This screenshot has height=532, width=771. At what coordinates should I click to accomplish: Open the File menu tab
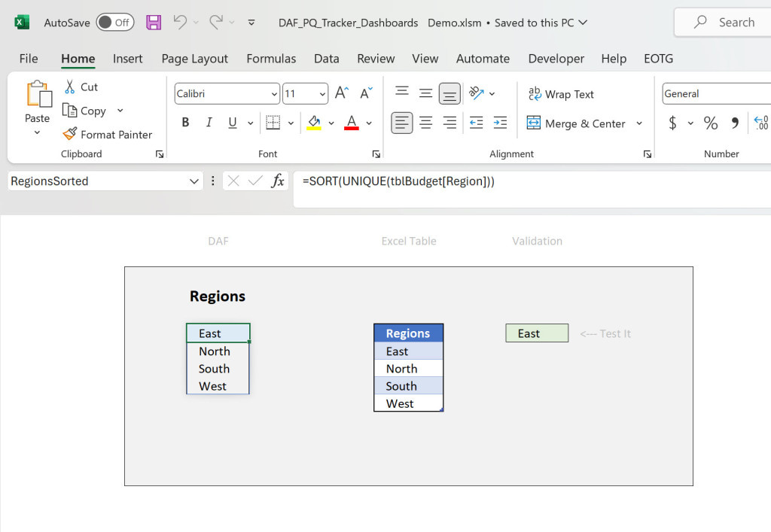click(29, 59)
